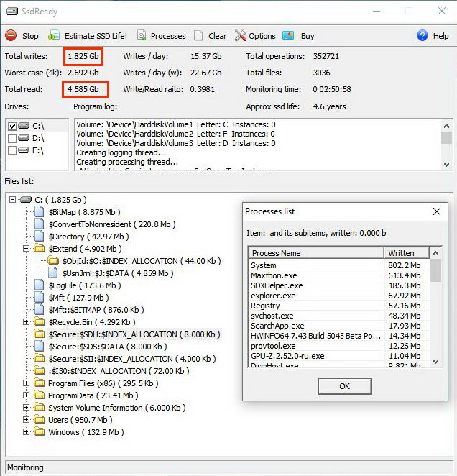
Task: Click the Options toolbar label
Action: (262, 36)
